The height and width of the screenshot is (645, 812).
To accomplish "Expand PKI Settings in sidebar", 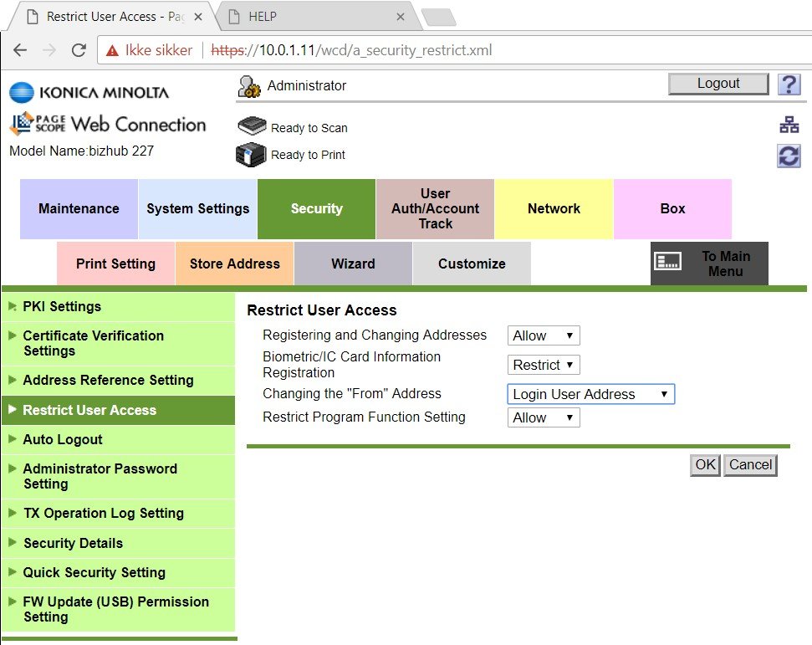I will coord(62,306).
